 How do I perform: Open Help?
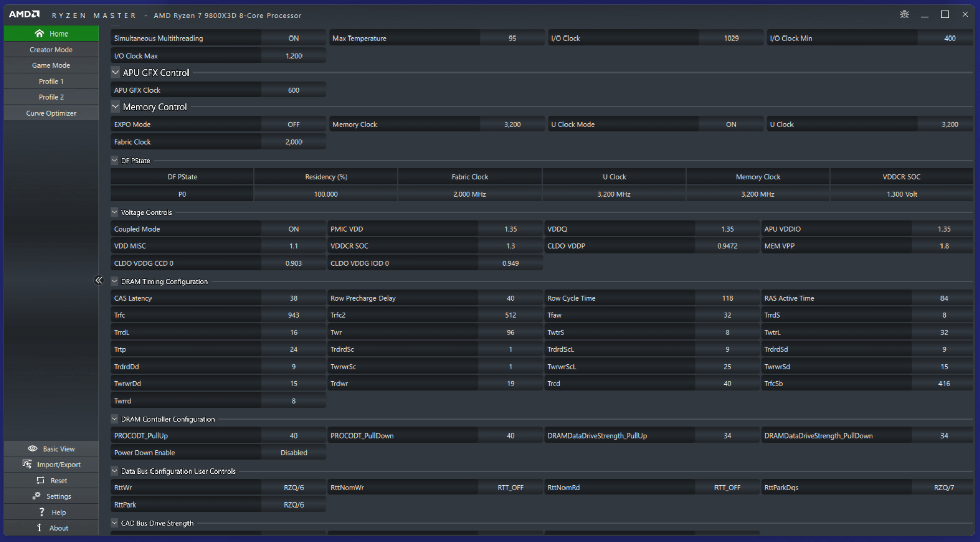click(51, 512)
